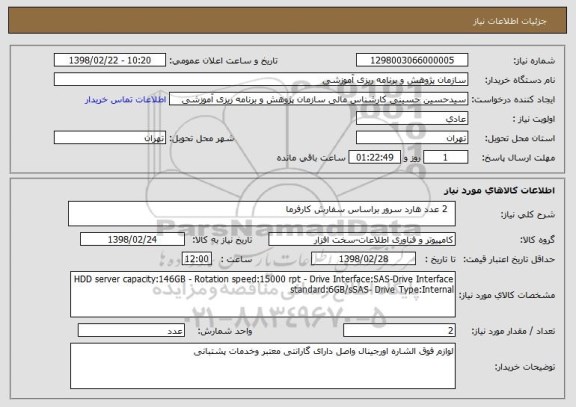576x407 pixels.
Task: Click the label واحد شمارش
Action: click(225, 331)
